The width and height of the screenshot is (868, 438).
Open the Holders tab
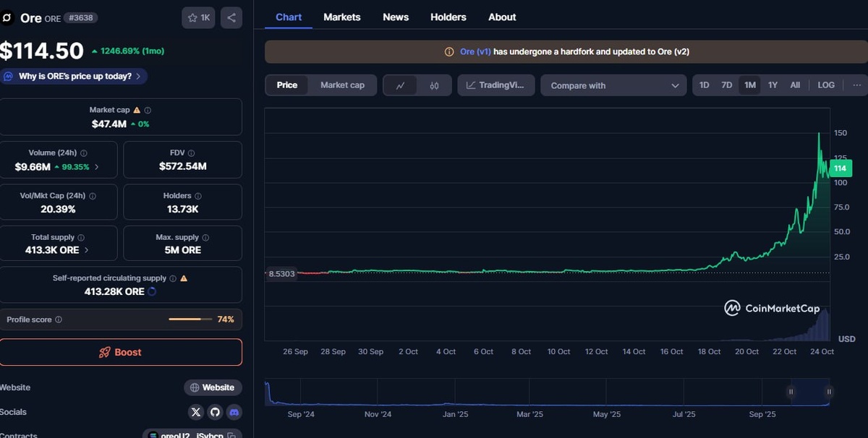(x=448, y=17)
